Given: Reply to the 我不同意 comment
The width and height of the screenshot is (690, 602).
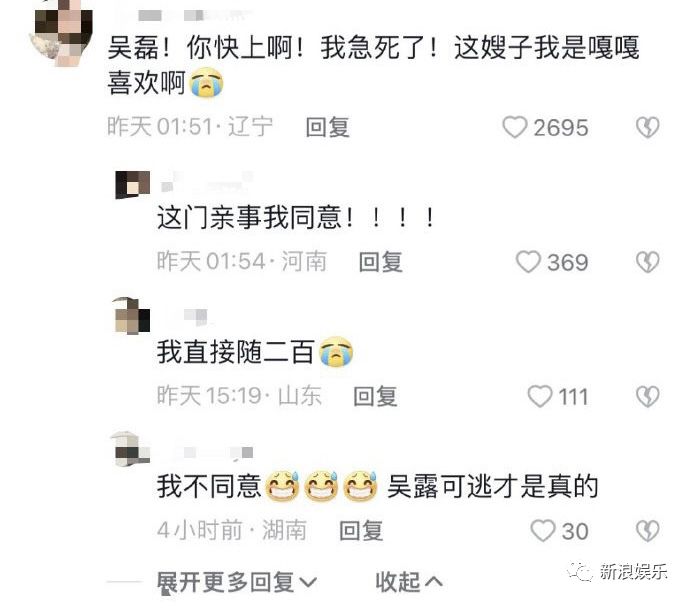Looking at the screenshot, I should click(x=361, y=530).
